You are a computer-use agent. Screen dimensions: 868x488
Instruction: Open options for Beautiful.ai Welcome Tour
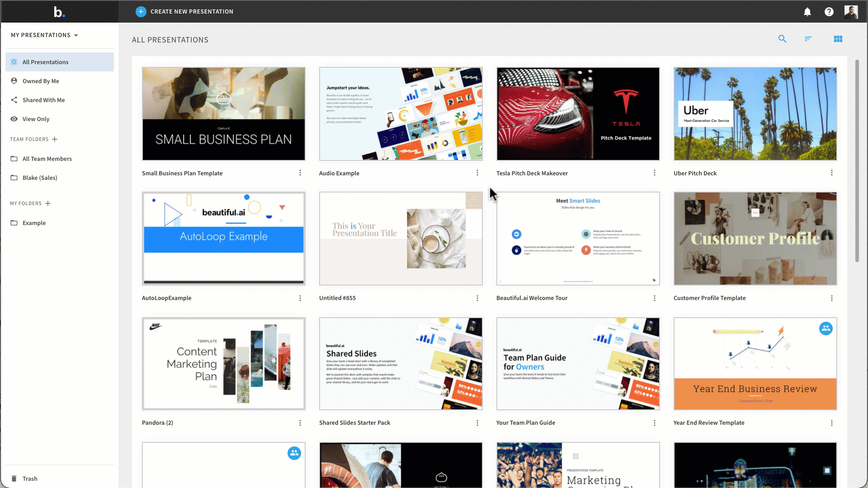pyautogui.click(x=655, y=298)
